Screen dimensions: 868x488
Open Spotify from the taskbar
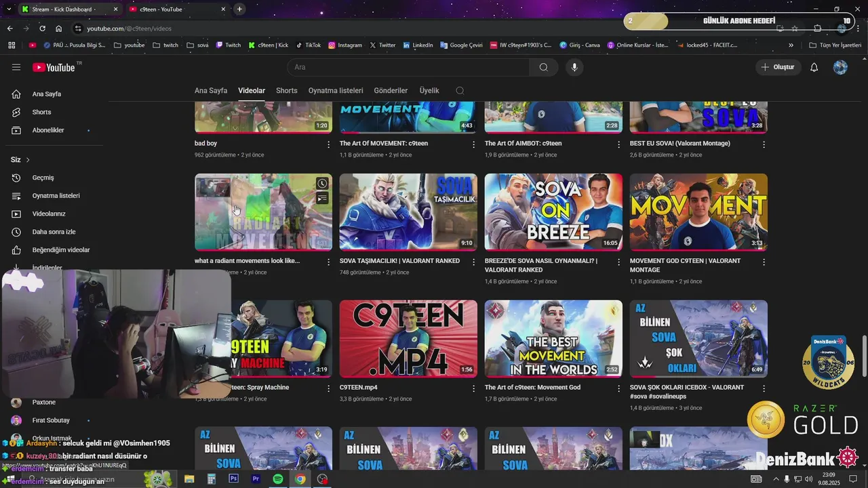pyautogui.click(x=278, y=479)
